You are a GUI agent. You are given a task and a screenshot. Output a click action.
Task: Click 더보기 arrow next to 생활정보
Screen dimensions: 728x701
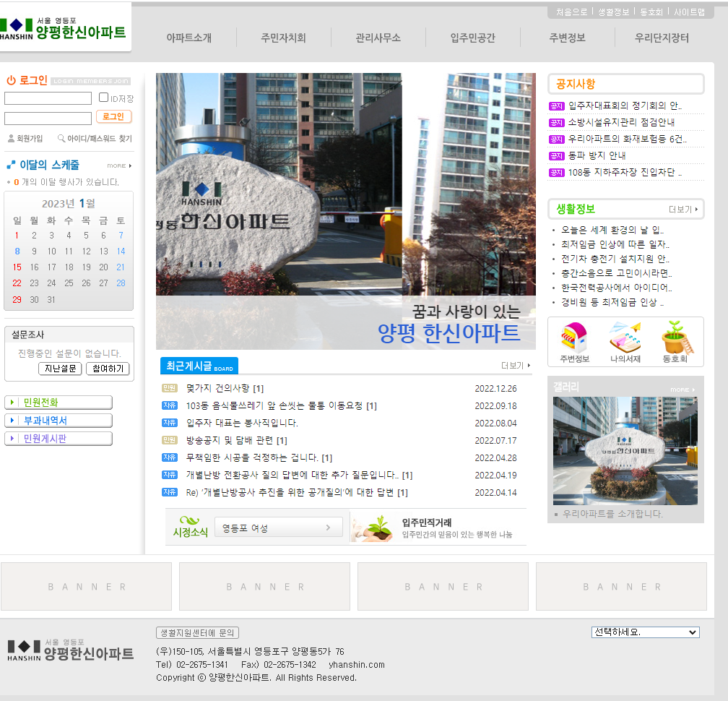pyautogui.click(x=683, y=210)
